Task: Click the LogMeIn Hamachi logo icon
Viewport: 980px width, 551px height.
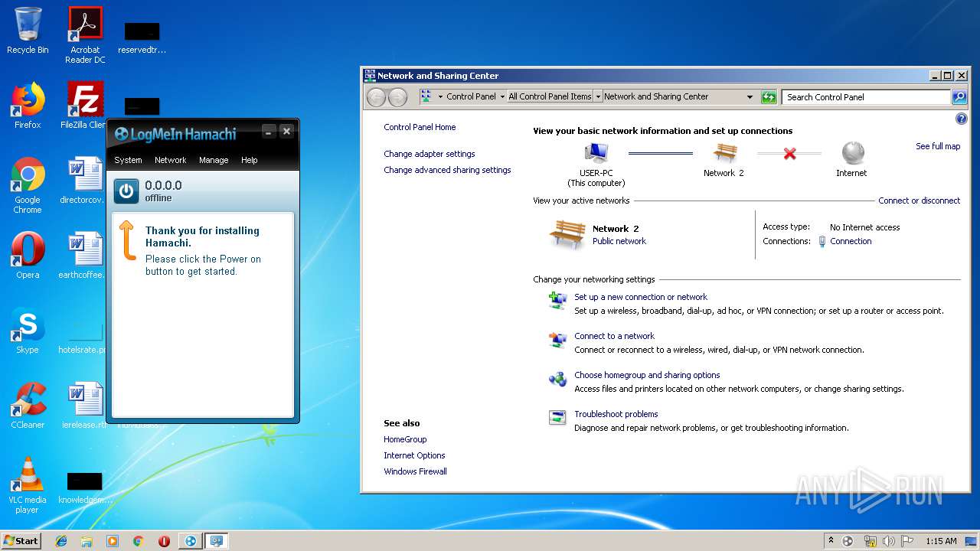Action: pos(121,134)
